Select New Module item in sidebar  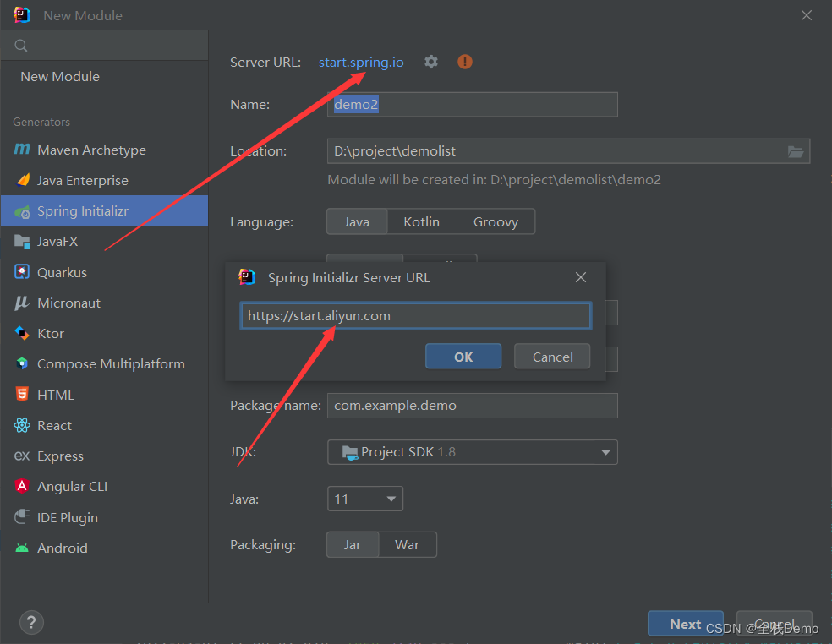(x=104, y=76)
